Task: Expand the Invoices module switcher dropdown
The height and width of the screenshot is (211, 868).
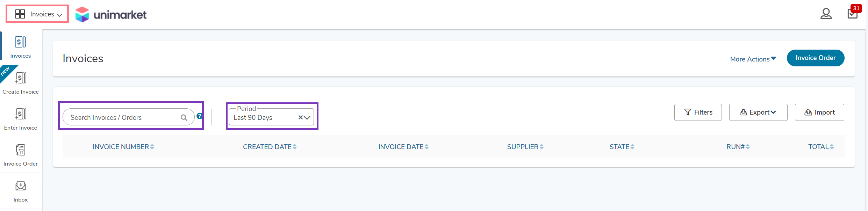Action: click(37, 14)
